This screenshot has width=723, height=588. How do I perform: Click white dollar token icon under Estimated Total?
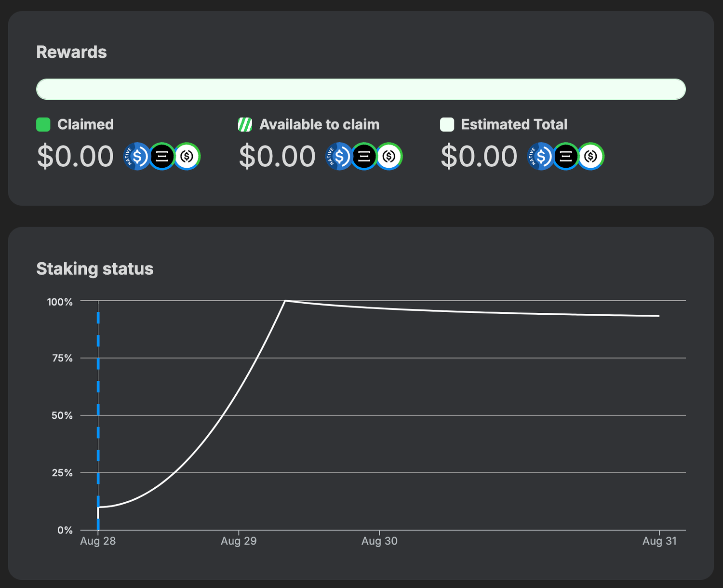(x=591, y=157)
